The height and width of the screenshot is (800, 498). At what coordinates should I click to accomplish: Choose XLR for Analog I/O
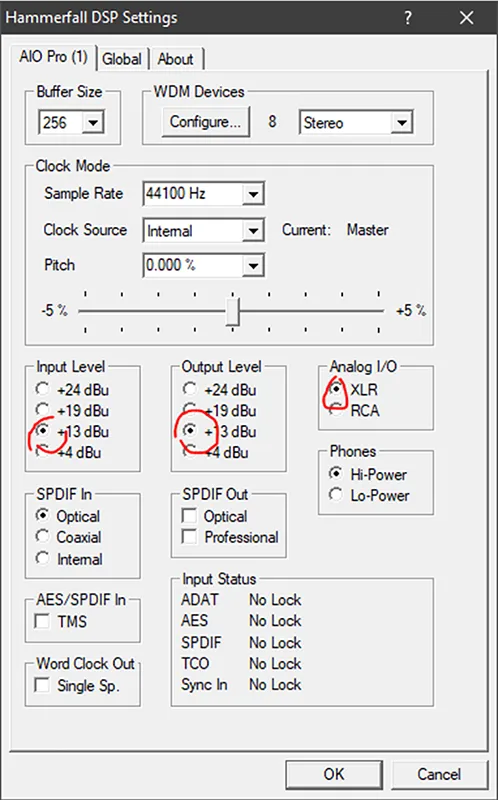(x=336, y=389)
